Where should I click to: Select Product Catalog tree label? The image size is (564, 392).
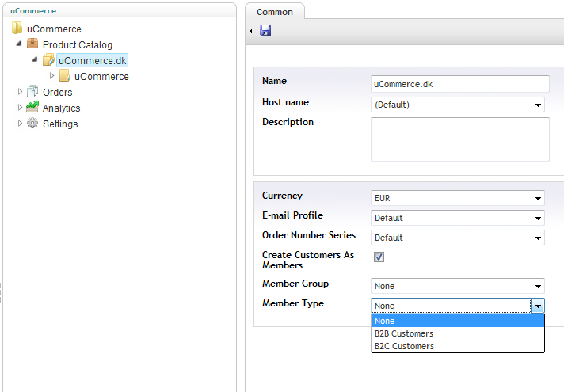pyautogui.click(x=78, y=44)
